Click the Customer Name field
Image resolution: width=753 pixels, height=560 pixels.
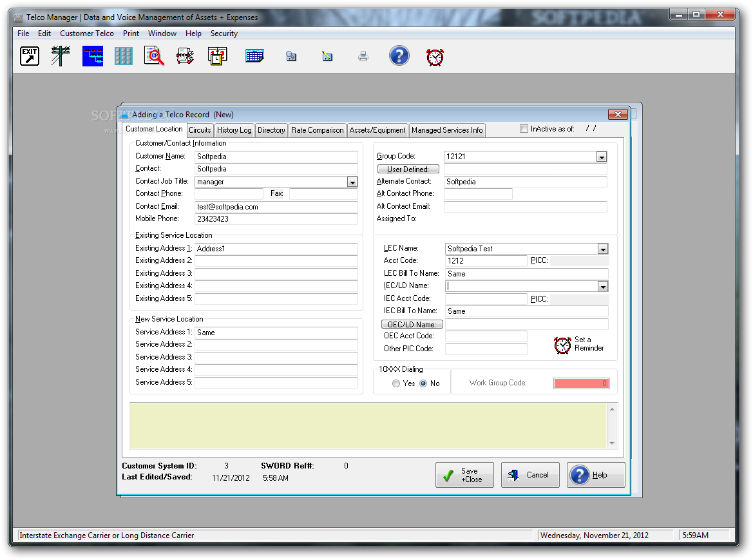[x=276, y=157]
